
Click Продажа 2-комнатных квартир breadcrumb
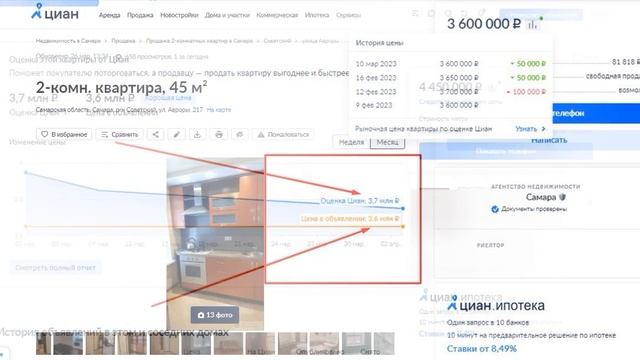[199, 41]
